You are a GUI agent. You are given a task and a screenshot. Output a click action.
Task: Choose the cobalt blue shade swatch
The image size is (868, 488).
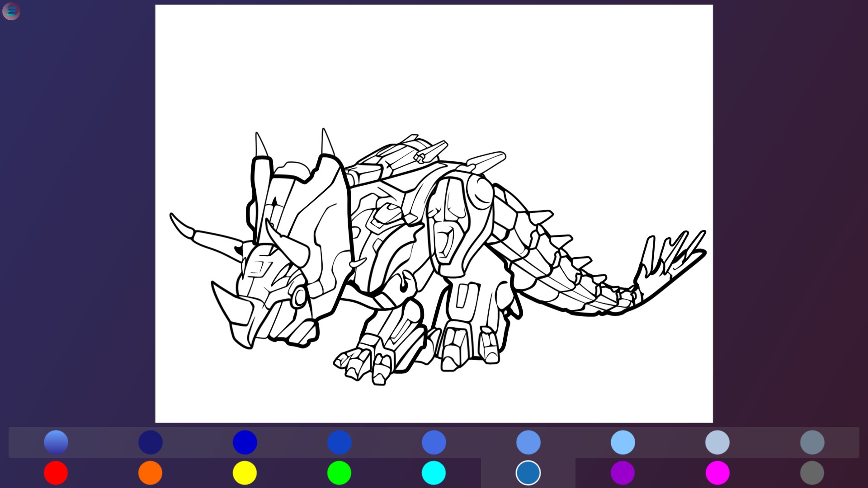coord(339,442)
